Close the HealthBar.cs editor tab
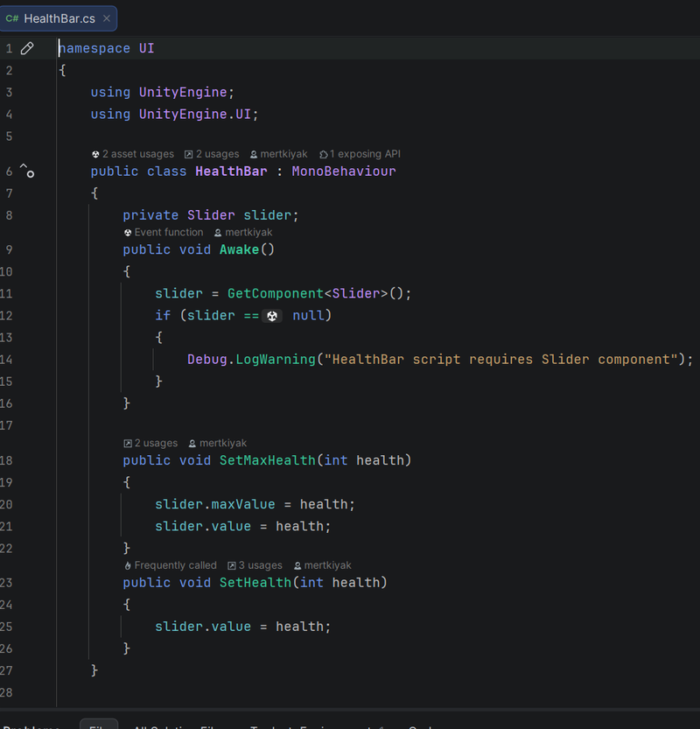Screen dimensions: 700x729 [107, 18]
